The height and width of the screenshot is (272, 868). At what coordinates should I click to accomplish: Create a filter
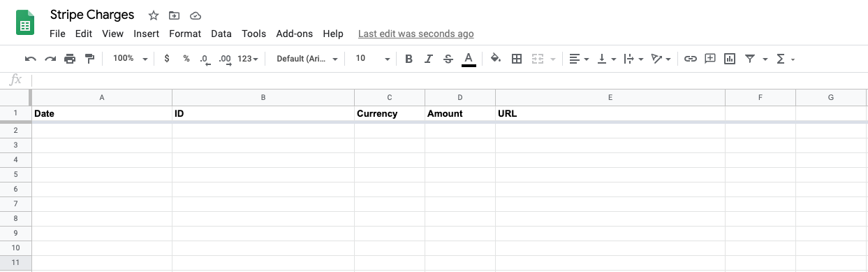point(750,59)
